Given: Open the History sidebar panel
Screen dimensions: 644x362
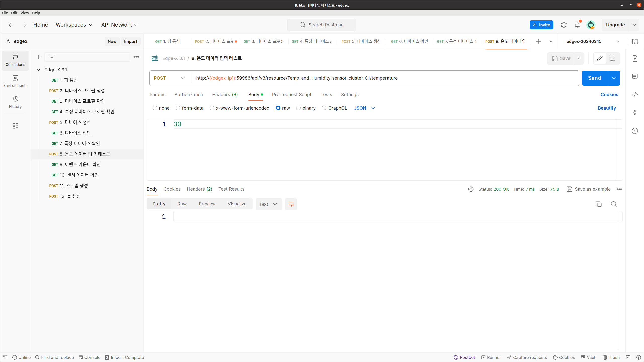Looking at the screenshot, I should pos(15,102).
